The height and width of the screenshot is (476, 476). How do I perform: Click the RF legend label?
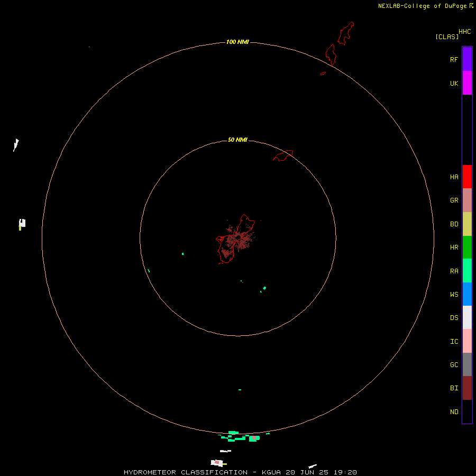pos(454,59)
